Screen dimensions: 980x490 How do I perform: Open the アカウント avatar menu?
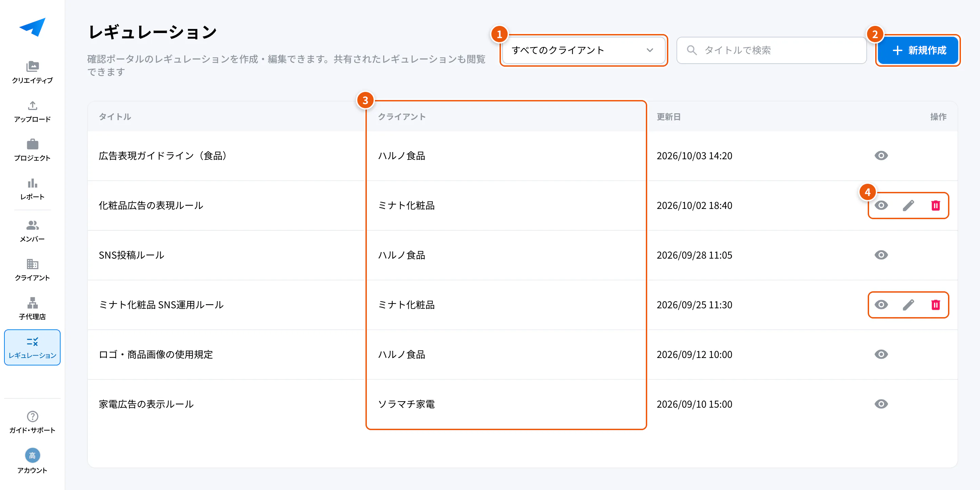[32, 461]
